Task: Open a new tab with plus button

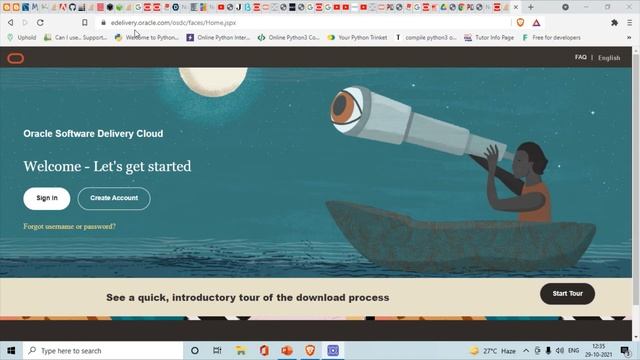Action: point(531,7)
